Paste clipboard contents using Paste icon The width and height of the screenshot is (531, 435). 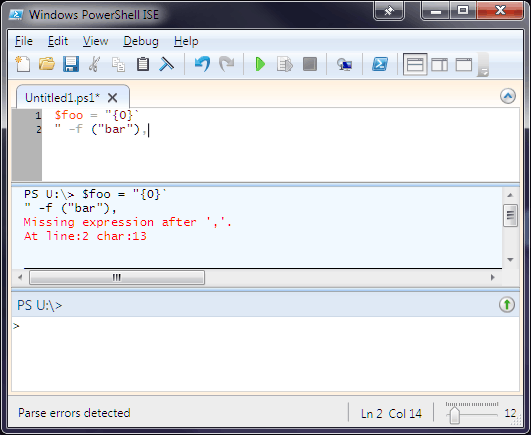[x=143, y=64]
